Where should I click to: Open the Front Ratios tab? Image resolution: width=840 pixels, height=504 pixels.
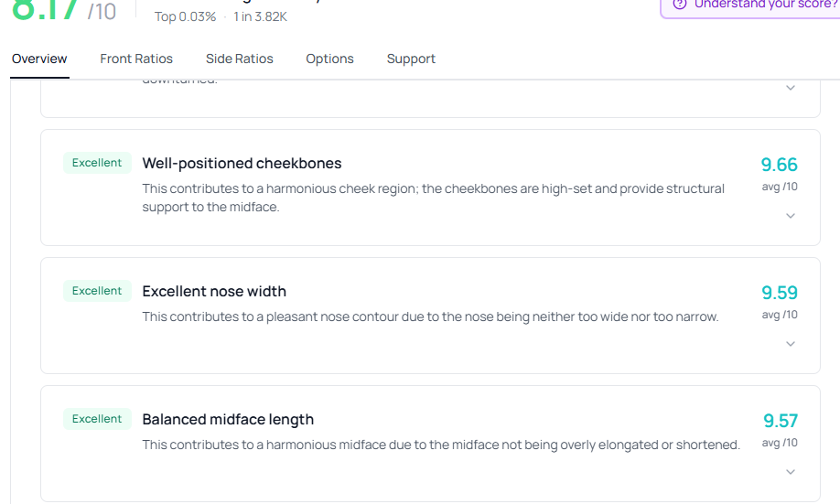[136, 59]
